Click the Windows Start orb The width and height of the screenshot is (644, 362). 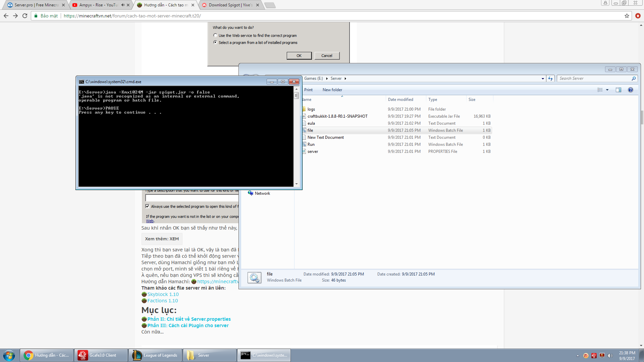9,355
